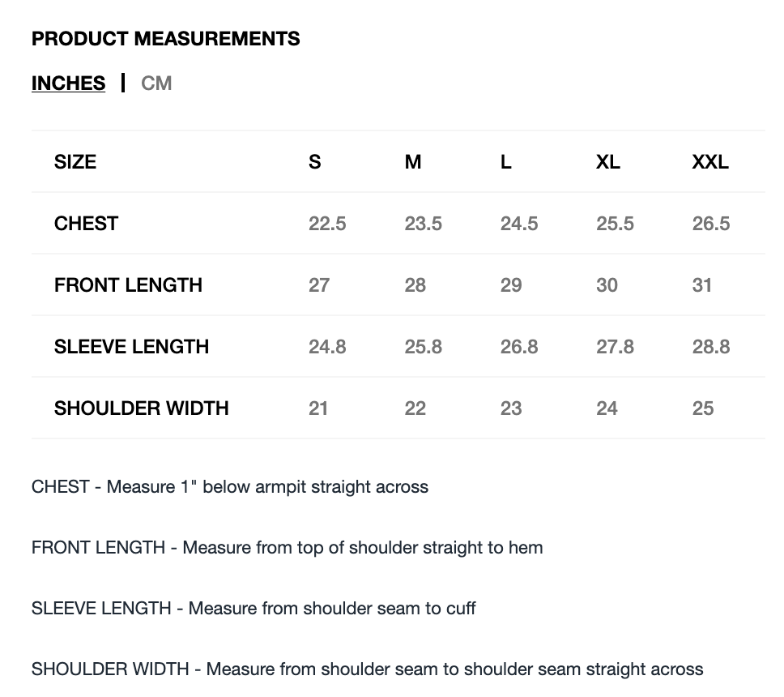Click the front length value 29

[511, 285]
